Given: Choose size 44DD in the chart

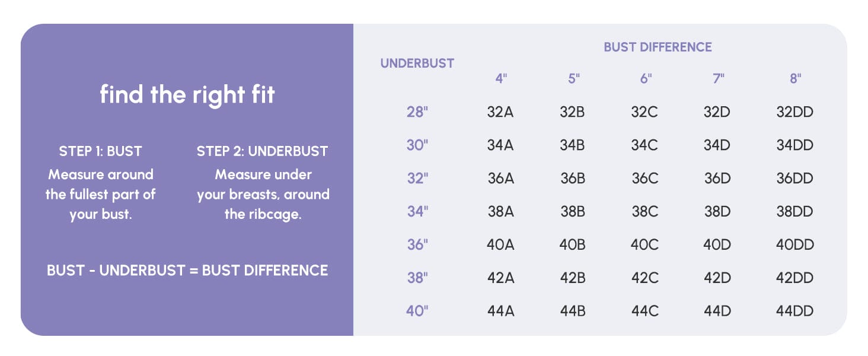Looking at the screenshot, I should pyautogui.click(x=795, y=311).
